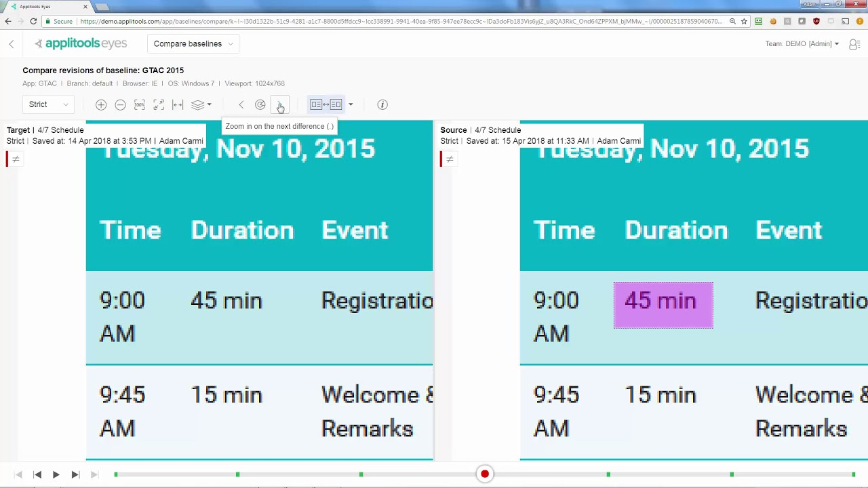
Task: Expand the layers dropdown in toolbar
Action: (x=201, y=104)
